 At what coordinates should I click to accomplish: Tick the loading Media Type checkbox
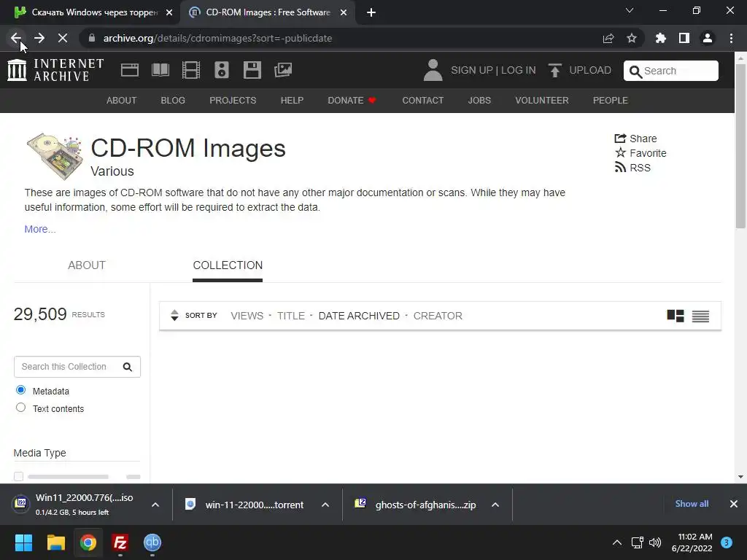pos(18,476)
